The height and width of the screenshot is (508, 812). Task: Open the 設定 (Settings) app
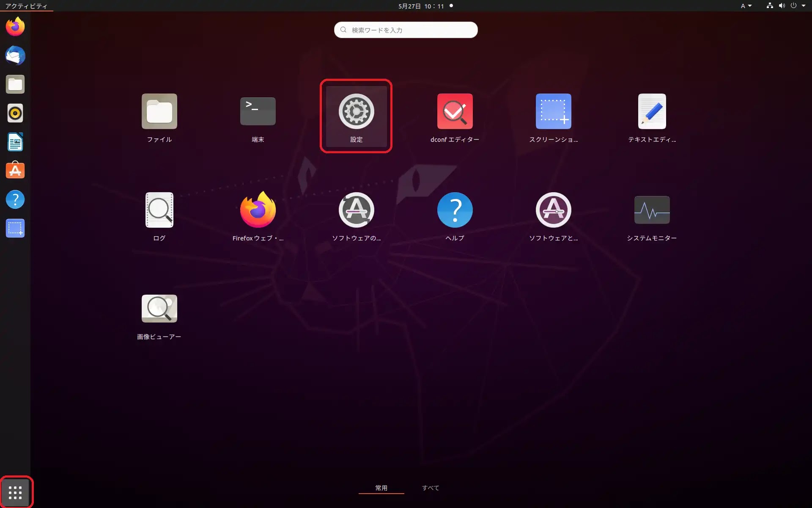click(356, 112)
